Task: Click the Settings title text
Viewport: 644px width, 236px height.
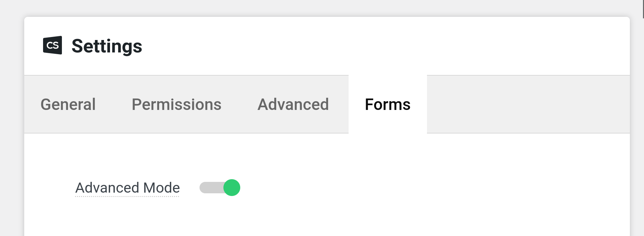Action: tap(107, 46)
